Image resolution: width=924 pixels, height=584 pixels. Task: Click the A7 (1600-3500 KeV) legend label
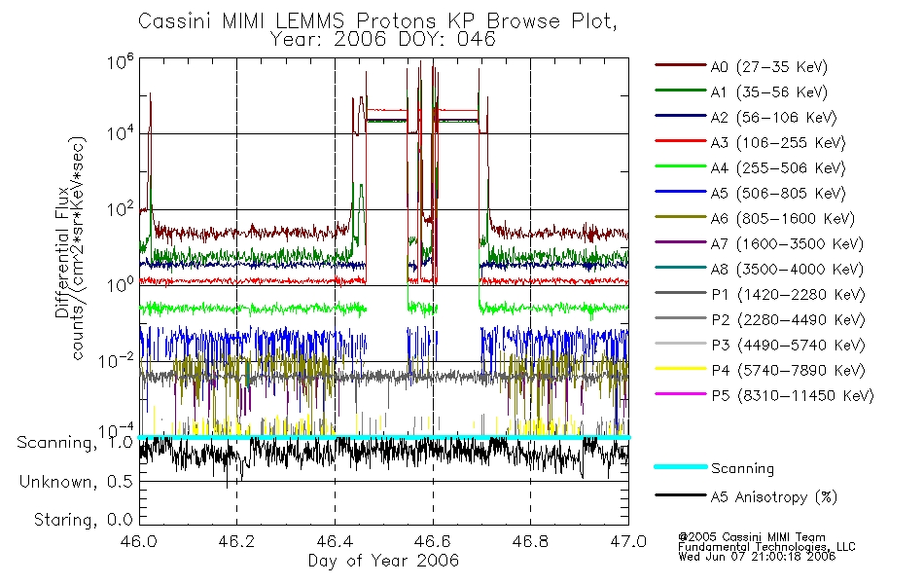click(787, 245)
